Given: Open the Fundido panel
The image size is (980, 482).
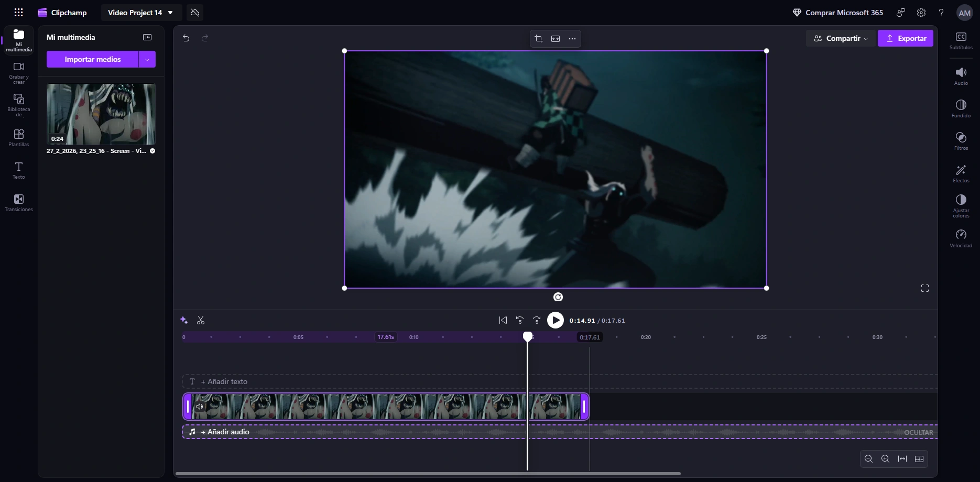Looking at the screenshot, I should tap(961, 108).
